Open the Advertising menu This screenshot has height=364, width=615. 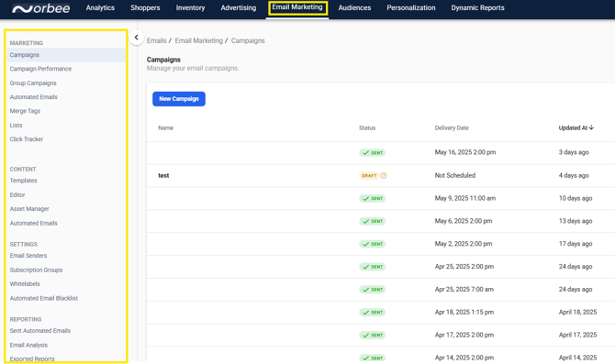click(239, 8)
